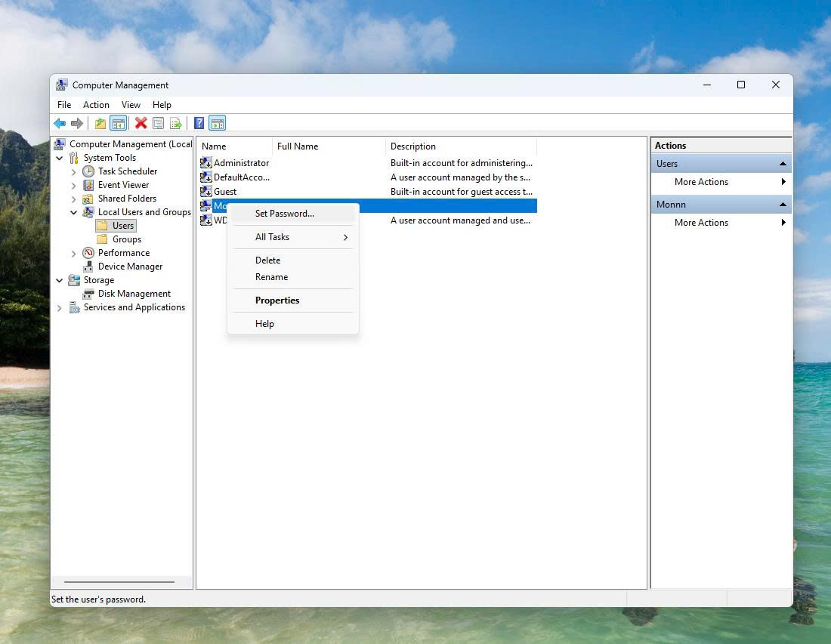Toggle Show/Hide Action Pane toolbar icon
Screen dimensions: 831x644
coord(218,123)
